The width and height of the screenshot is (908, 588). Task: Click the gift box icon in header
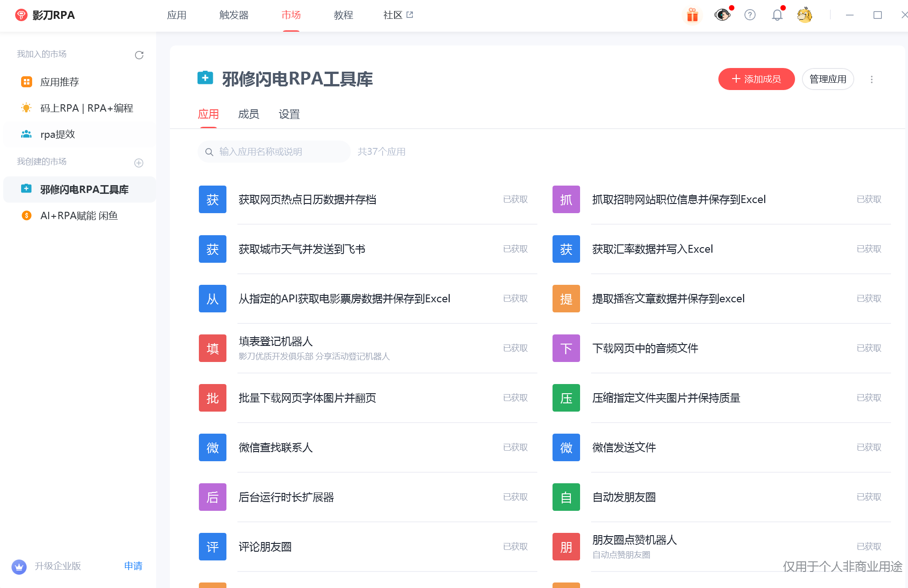pos(692,15)
